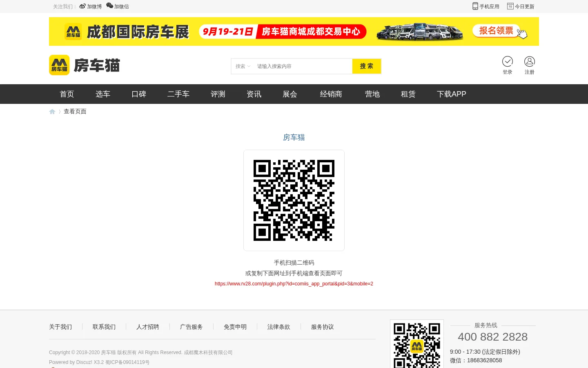588x368 pixels.
Task: Click the 成都魔木科技有限公司 company text
Action: [208, 352]
